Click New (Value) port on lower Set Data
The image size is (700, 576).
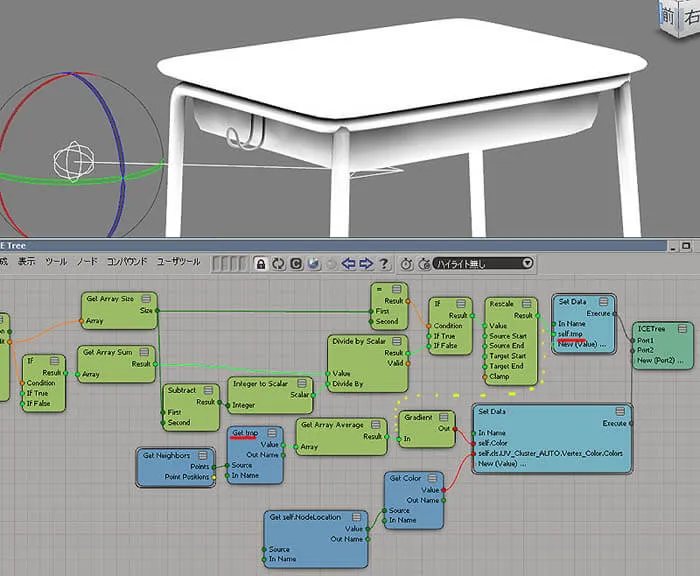point(502,464)
